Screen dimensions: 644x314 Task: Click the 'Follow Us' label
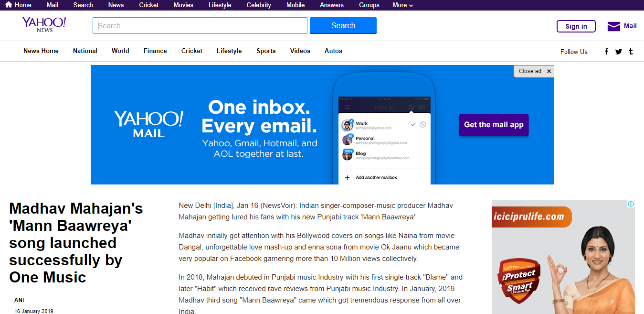pos(574,52)
